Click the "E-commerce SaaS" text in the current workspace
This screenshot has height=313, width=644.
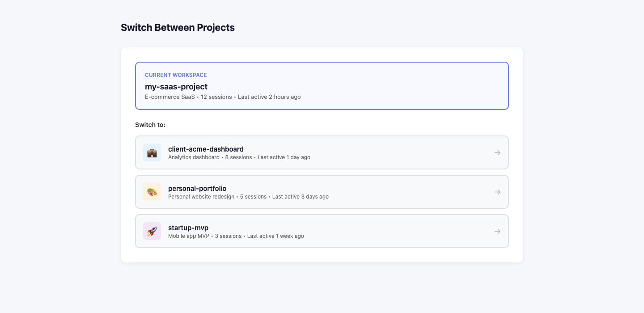coord(170,97)
